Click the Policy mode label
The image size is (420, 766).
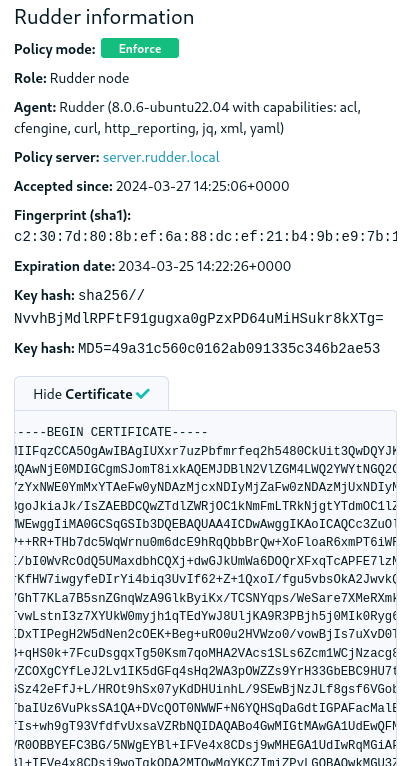pyautogui.click(x=55, y=49)
